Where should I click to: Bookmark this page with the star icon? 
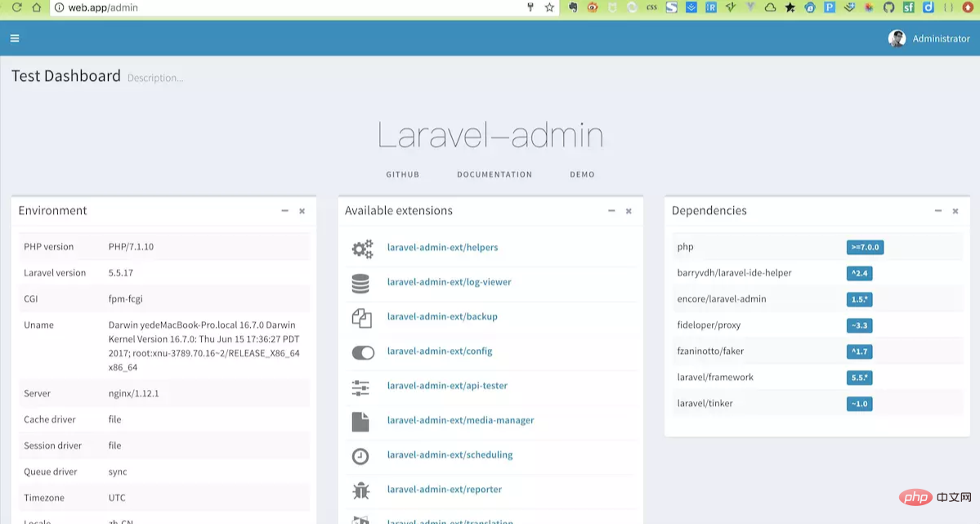(x=549, y=7)
